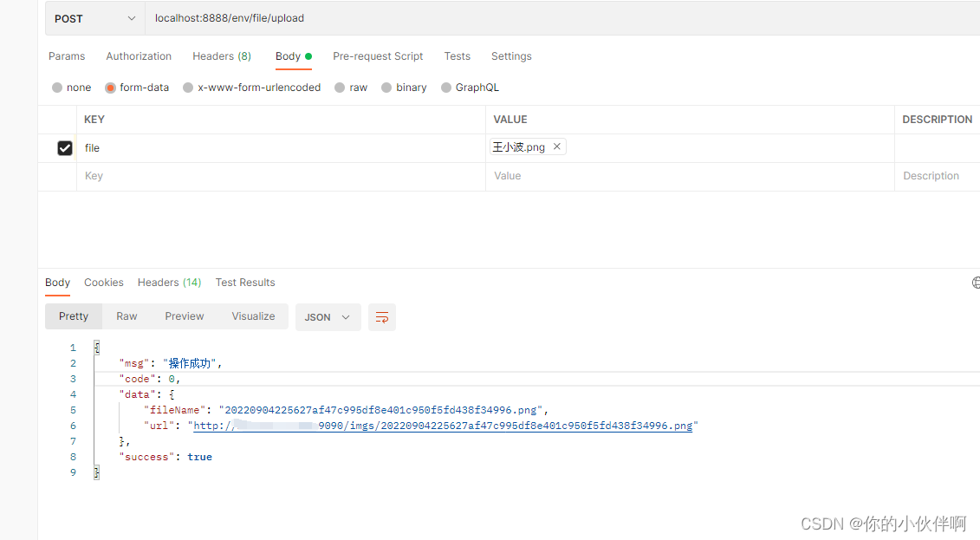Screen dimensions: 980x540
Task: Open the Visualize response view
Action: (253, 316)
